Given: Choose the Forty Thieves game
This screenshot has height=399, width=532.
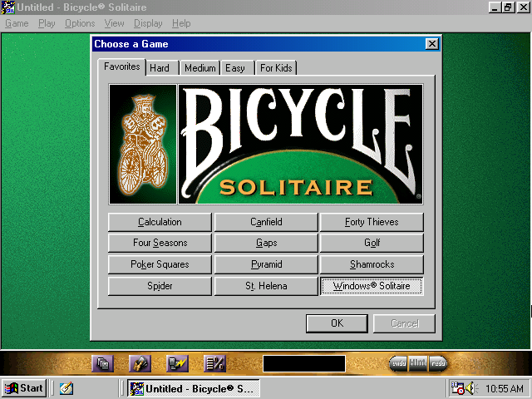Looking at the screenshot, I should click(372, 222).
